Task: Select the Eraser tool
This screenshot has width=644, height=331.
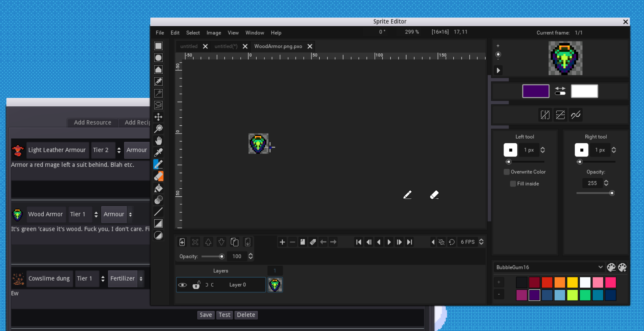Action: [158, 176]
